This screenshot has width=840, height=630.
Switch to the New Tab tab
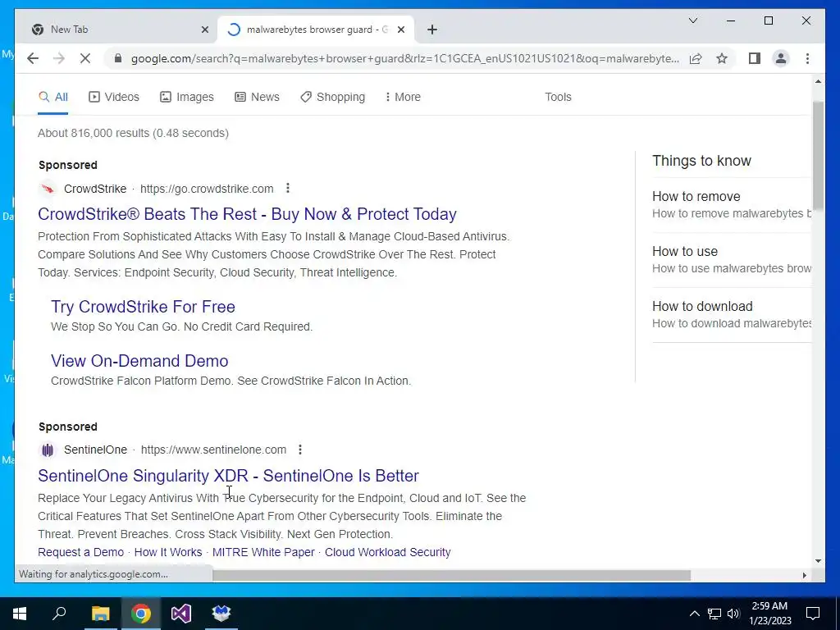point(118,30)
